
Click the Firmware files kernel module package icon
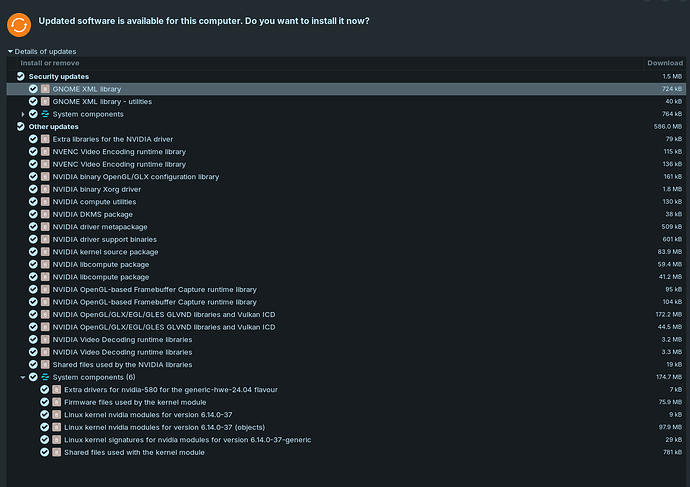(56, 402)
